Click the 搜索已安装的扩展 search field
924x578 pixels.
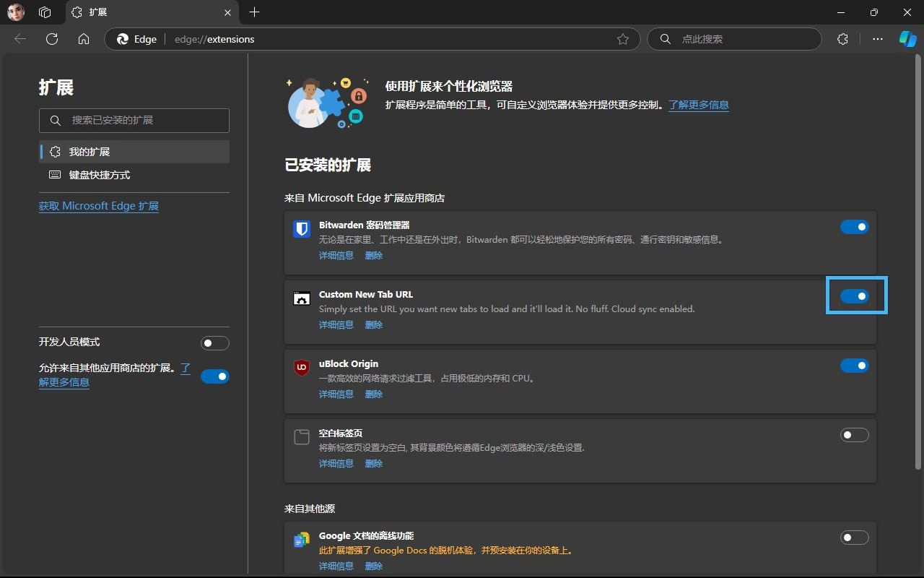pyautogui.click(x=134, y=120)
